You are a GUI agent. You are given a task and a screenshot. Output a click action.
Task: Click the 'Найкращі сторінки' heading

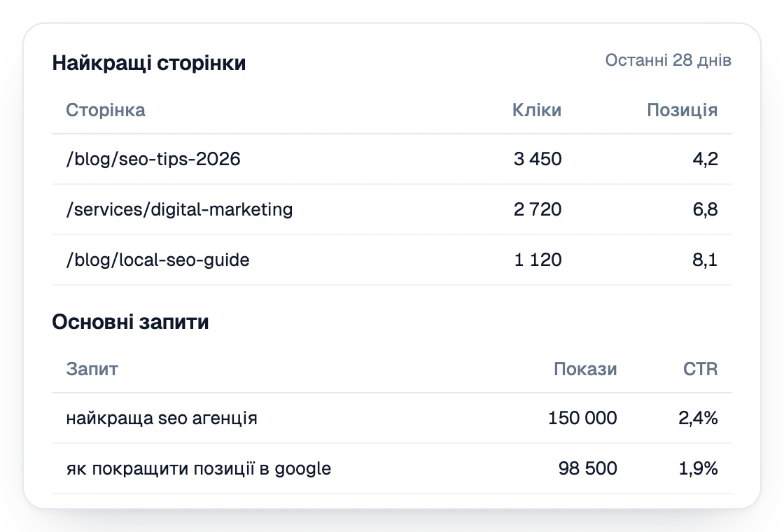tap(149, 63)
